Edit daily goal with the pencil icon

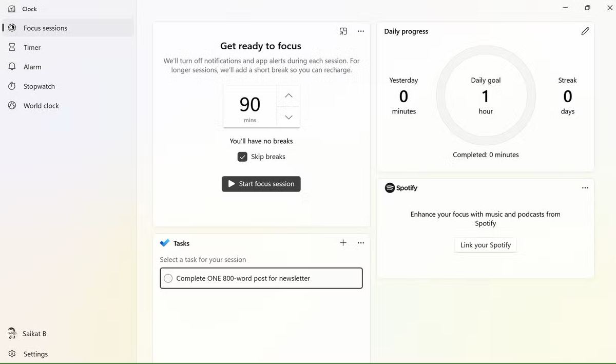(585, 31)
